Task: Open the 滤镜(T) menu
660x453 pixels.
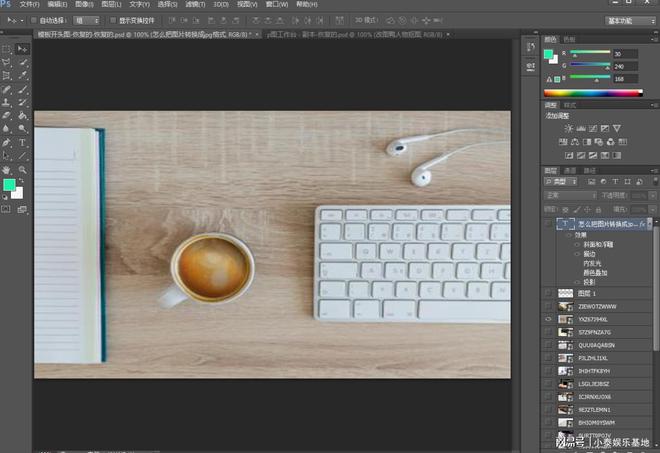Action: click(195, 4)
